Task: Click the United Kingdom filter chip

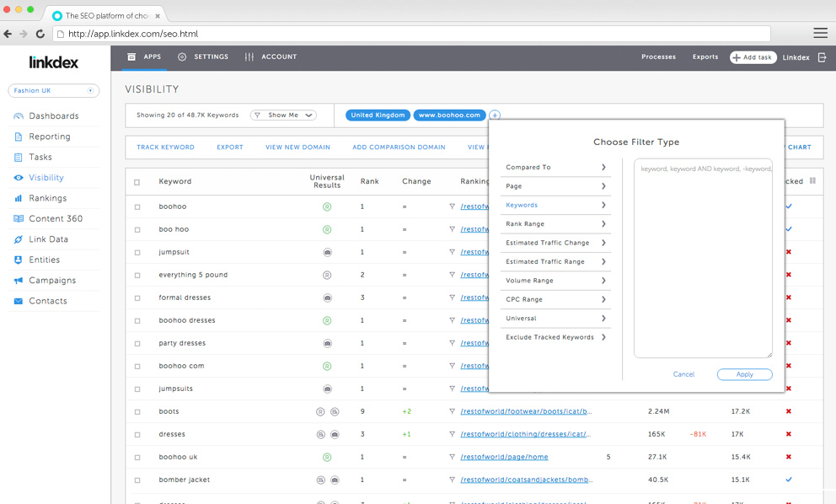Action: (378, 115)
